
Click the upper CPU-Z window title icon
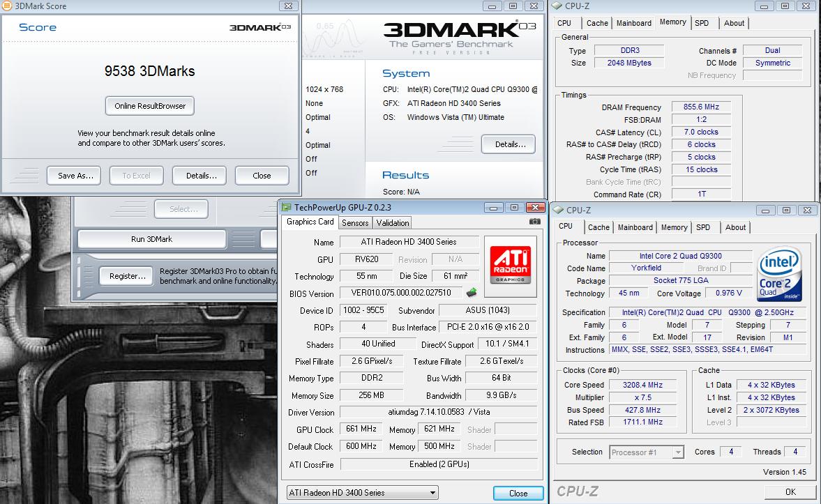click(x=557, y=6)
